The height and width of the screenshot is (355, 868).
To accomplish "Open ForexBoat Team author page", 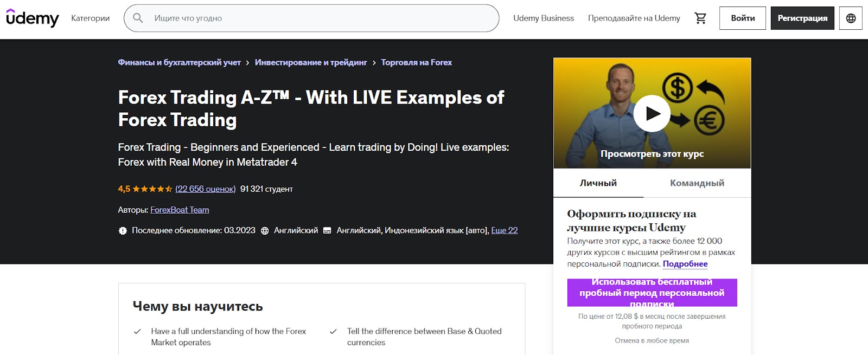I will pos(180,210).
